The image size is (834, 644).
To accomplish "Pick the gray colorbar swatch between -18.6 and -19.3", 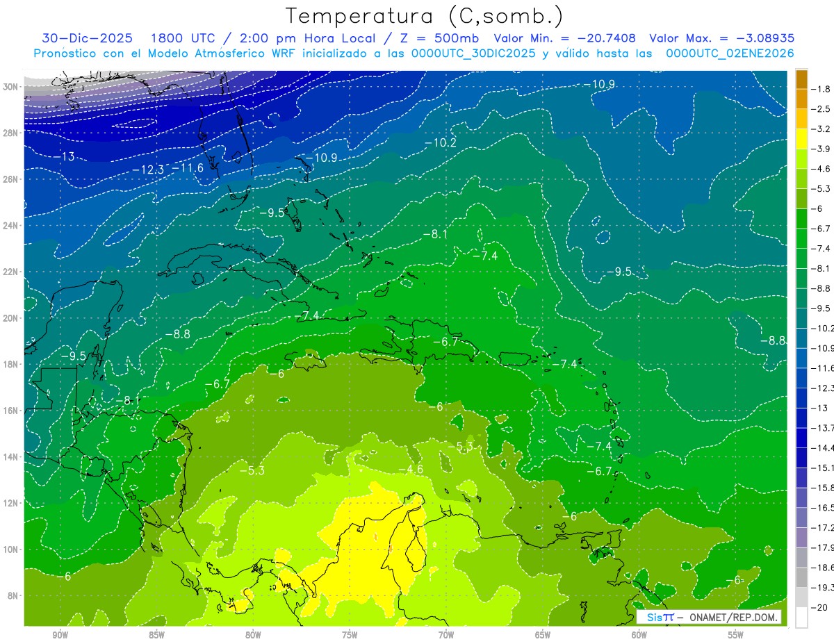I will pyautogui.click(x=801, y=577).
